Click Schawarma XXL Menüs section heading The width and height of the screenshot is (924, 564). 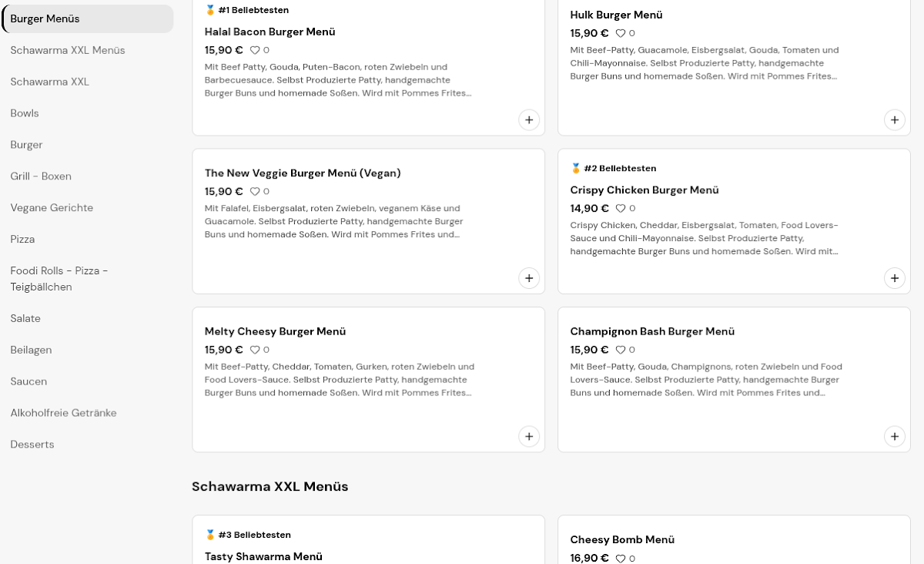tap(270, 486)
